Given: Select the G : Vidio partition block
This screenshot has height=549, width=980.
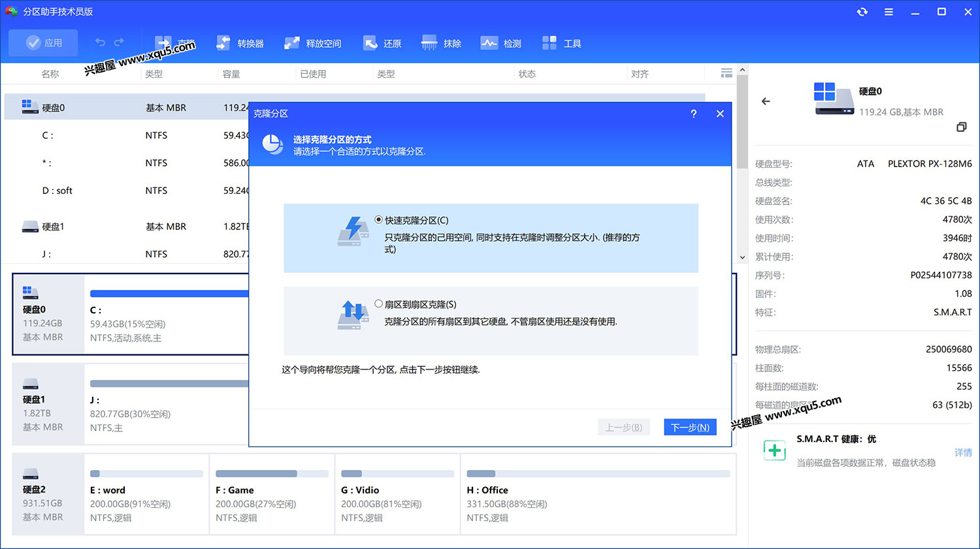Looking at the screenshot, I should point(397,494).
